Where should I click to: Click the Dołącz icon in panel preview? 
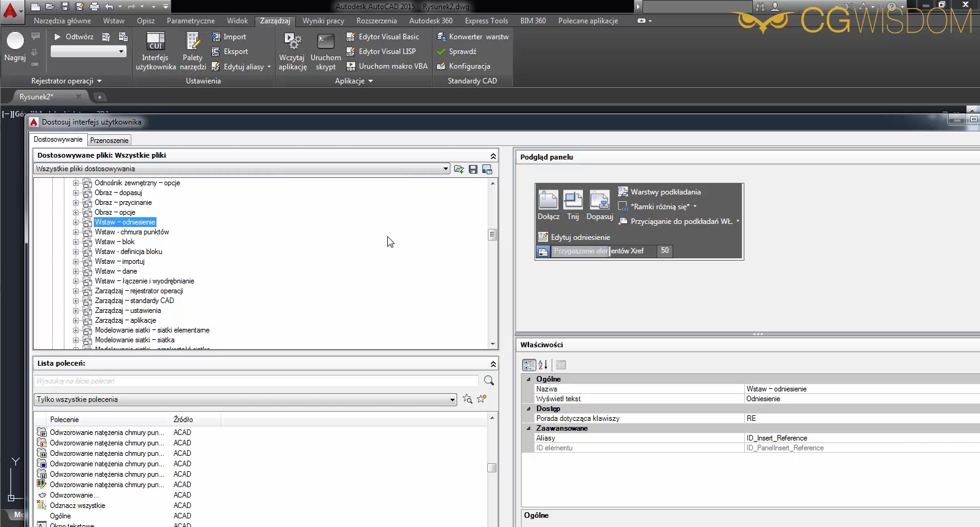tap(548, 201)
